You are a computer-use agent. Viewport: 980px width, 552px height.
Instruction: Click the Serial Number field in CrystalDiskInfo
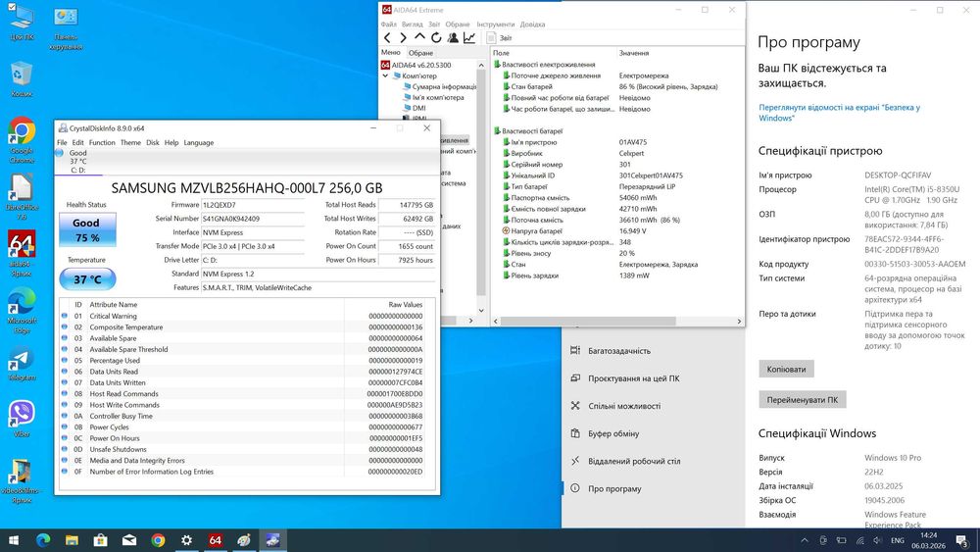[253, 219]
